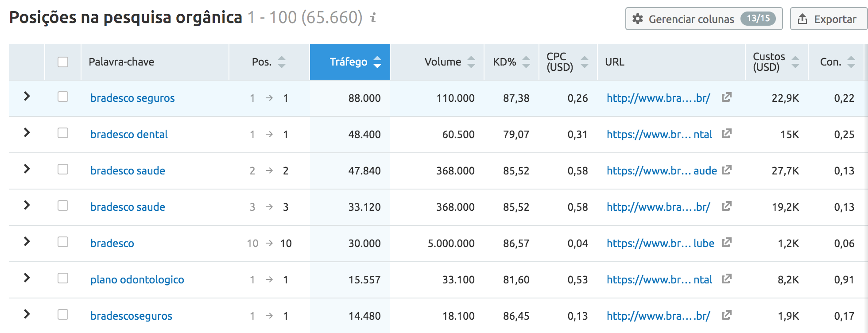Image resolution: width=868 pixels, height=333 pixels.
Task: Check the bradesco saude position 3 checkbox
Action: (x=63, y=205)
